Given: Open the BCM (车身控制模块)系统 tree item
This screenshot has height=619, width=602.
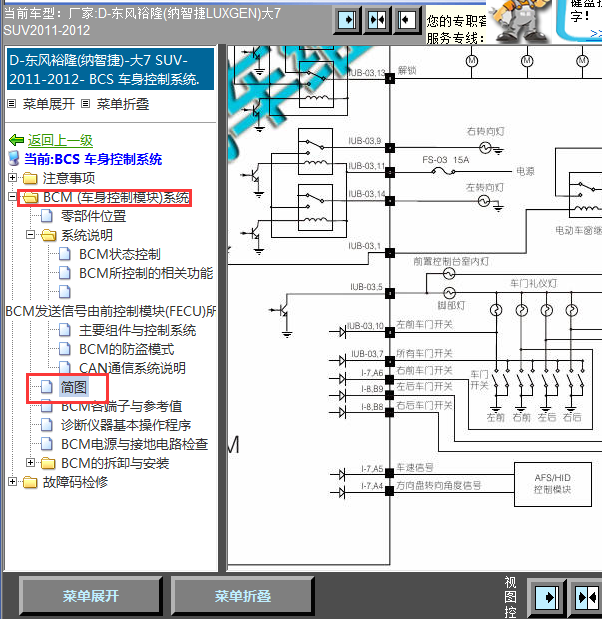Looking at the screenshot, I should pos(116,197).
